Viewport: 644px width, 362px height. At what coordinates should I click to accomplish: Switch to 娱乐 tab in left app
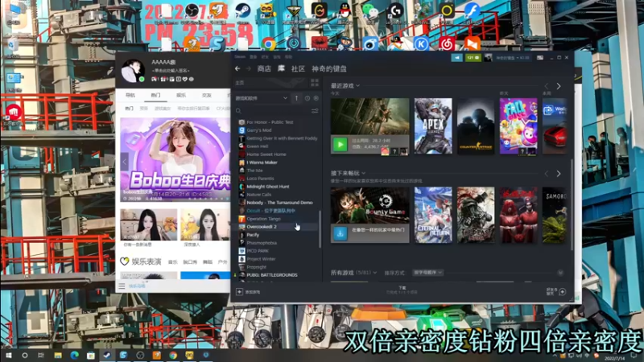point(181,95)
